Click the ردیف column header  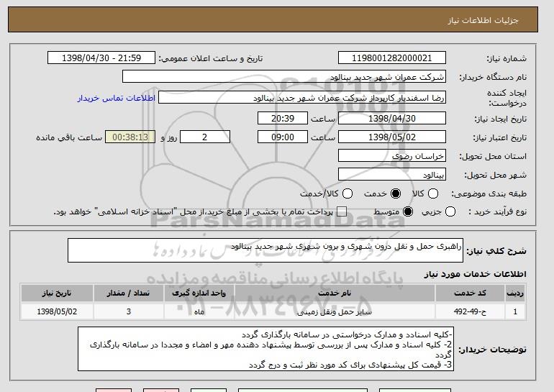[515, 293]
